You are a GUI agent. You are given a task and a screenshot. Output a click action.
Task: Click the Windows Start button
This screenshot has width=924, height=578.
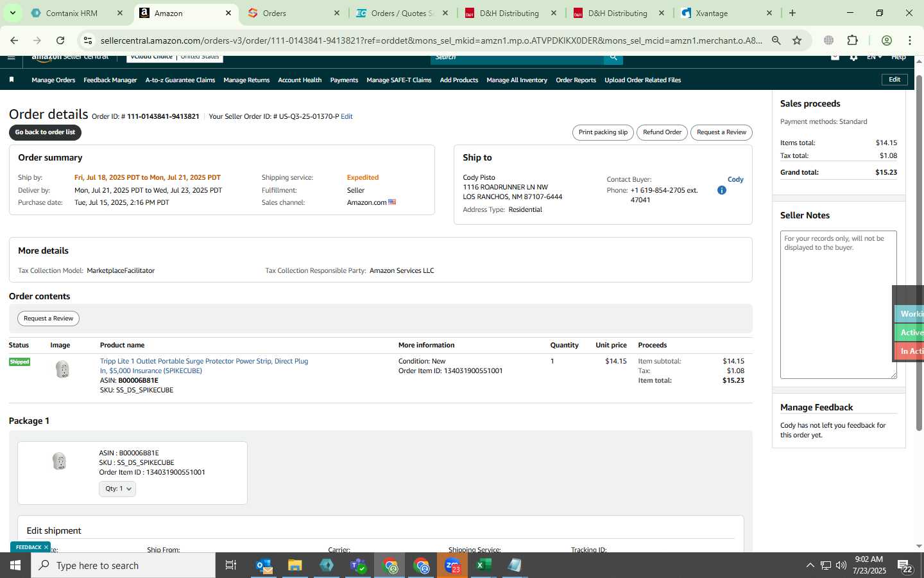tap(15, 565)
